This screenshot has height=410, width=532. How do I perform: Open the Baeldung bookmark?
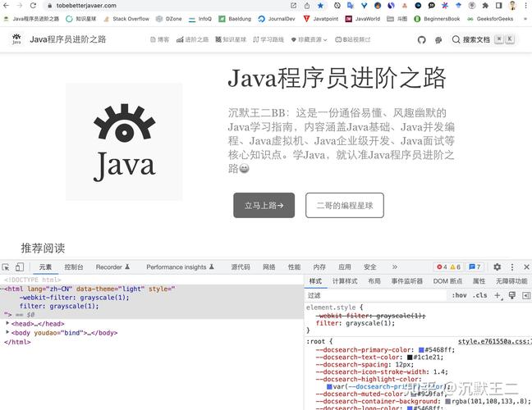click(235, 19)
